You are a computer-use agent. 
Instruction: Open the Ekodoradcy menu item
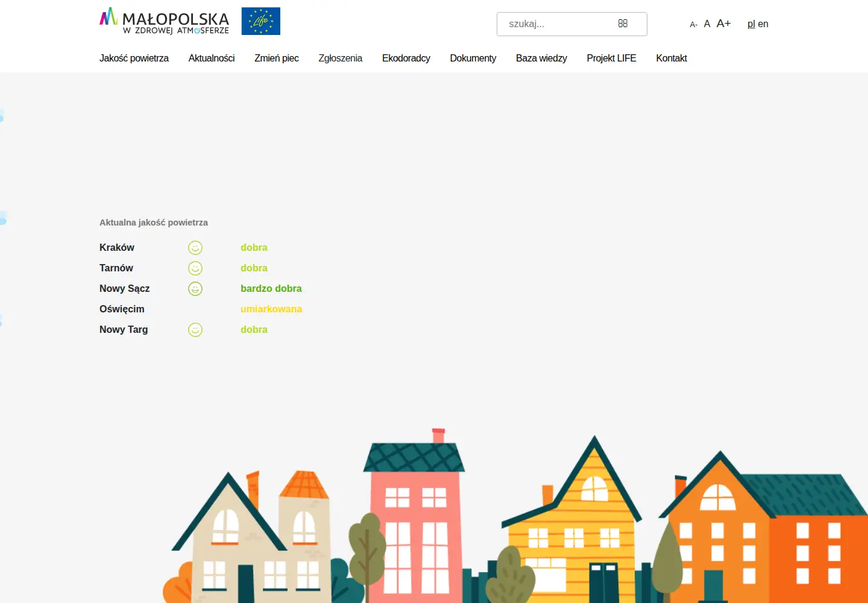pyautogui.click(x=406, y=58)
